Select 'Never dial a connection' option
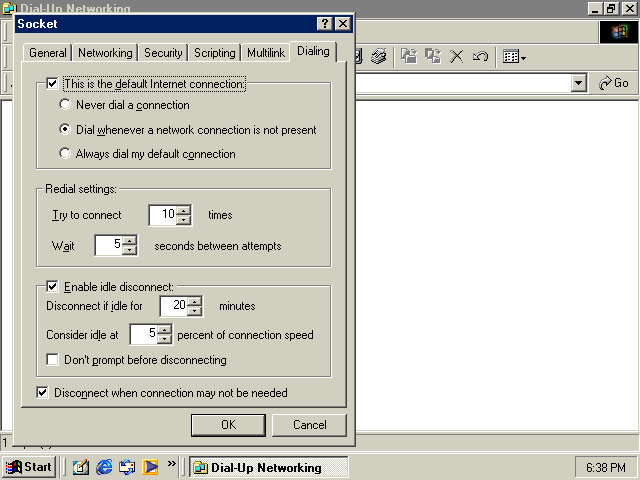The width and height of the screenshot is (640, 480). 66,105
